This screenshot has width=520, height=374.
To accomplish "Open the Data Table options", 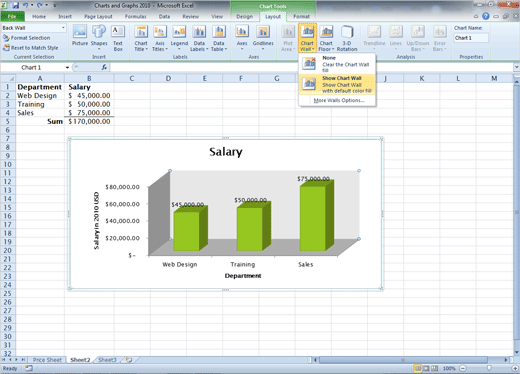I will coord(219,38).
